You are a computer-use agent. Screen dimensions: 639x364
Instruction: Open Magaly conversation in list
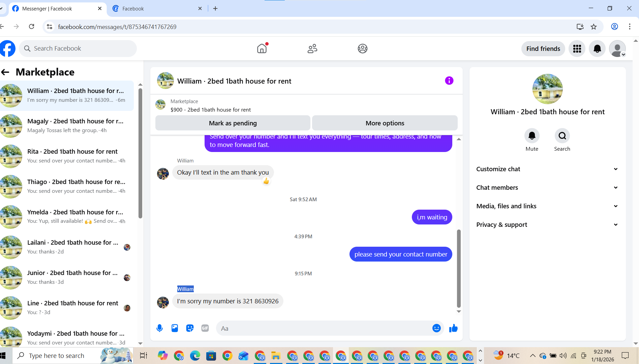pyautogui.click(x=67, y=126)
